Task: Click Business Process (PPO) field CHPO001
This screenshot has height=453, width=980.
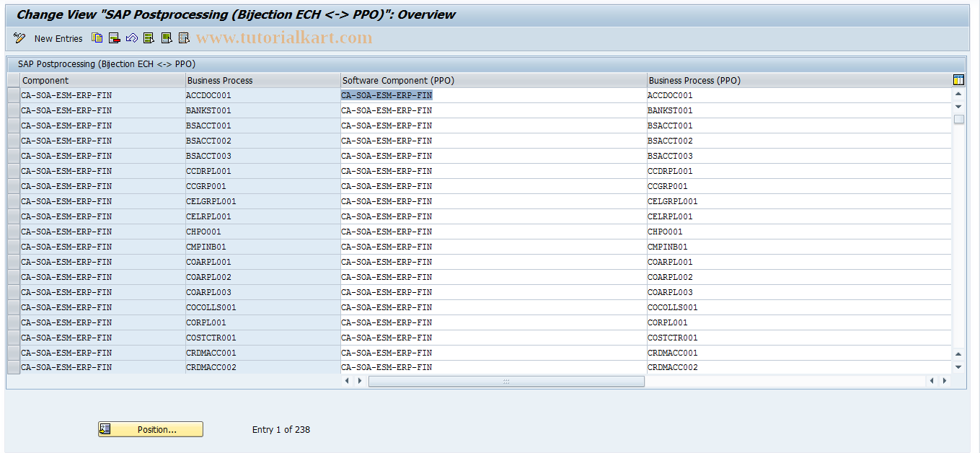Action: pos(799,232)
